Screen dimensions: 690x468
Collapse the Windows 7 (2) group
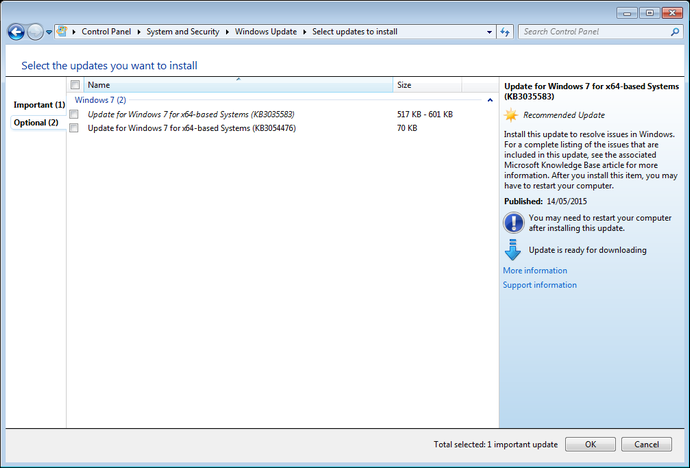(x=490, y=100)
